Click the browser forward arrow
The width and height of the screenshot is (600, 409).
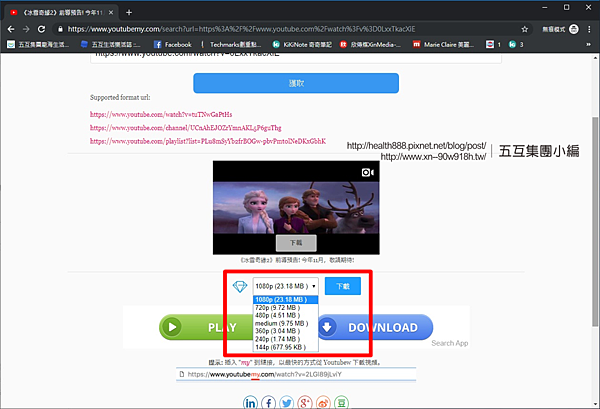[x=26, y=29]
